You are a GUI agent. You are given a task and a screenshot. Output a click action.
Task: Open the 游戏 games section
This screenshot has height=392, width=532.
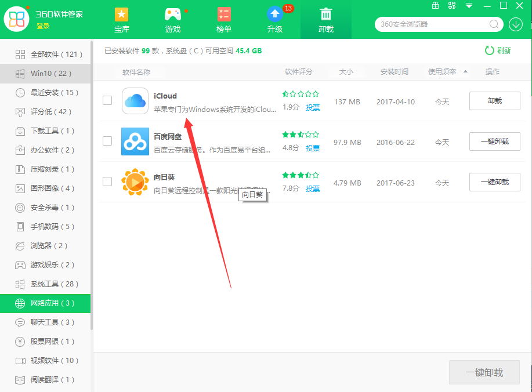172,19
